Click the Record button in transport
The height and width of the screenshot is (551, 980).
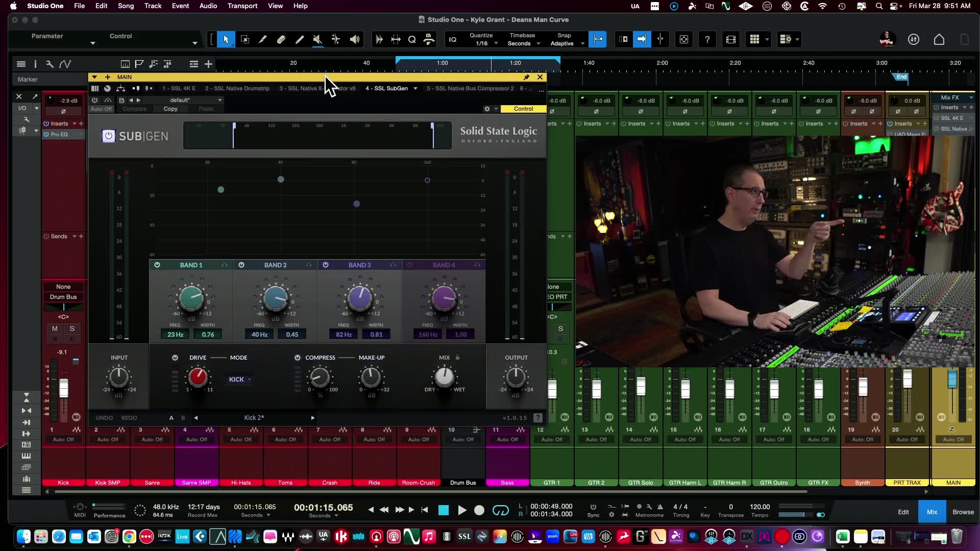click(479, 510)
